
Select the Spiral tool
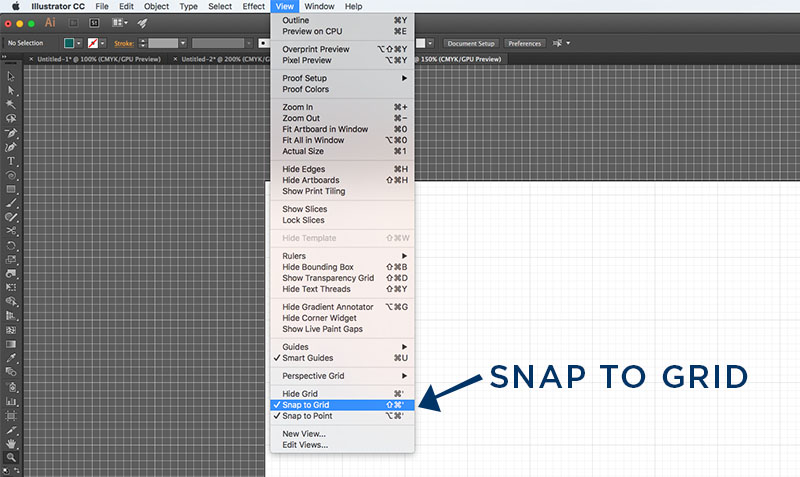tap(11, 175)
